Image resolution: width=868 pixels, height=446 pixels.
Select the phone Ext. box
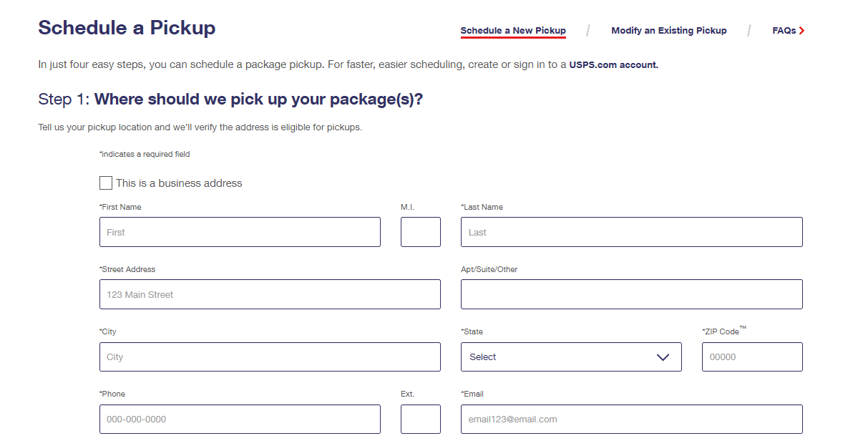click(421, 419)
